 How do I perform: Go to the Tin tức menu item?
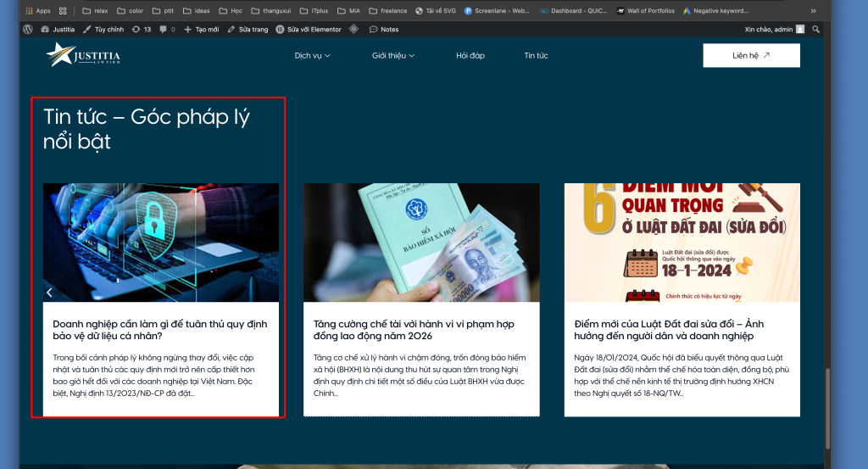(536, 56)
